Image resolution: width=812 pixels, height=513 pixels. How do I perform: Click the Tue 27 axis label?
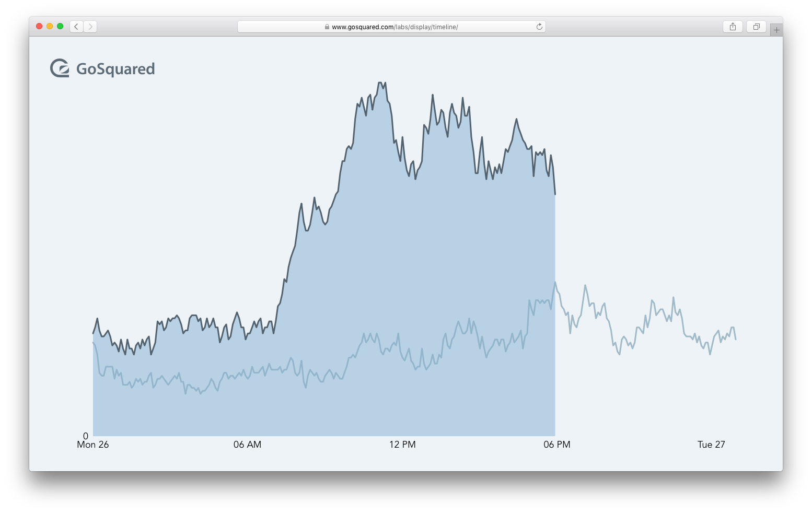pos(711,445)
